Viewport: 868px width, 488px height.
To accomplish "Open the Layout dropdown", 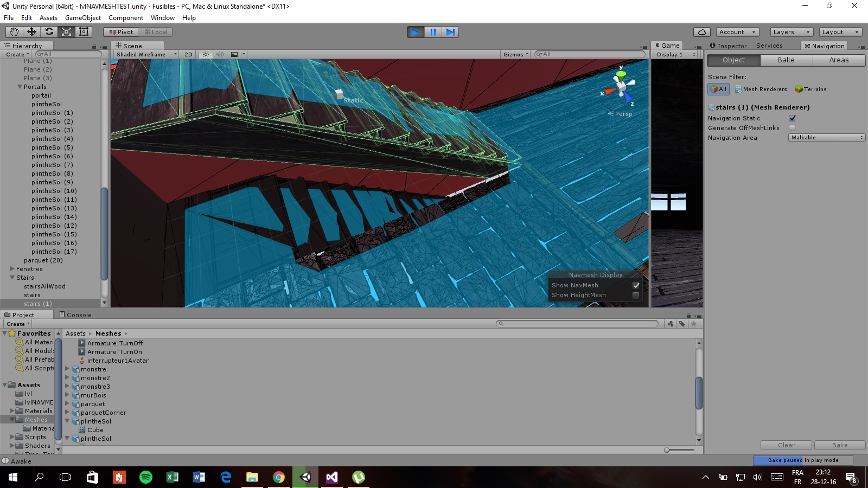I will pyautogui.click(x=840, y=32).
